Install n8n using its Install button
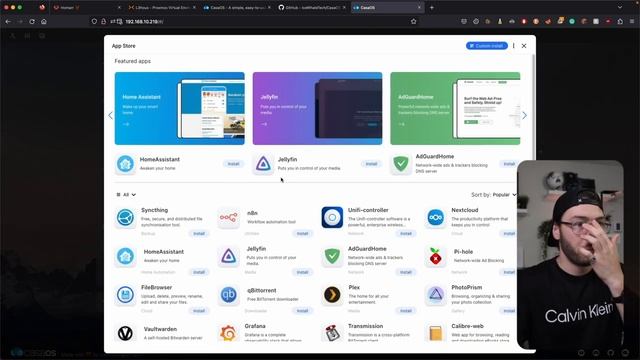The image size is (640, 360). (302, 233)
